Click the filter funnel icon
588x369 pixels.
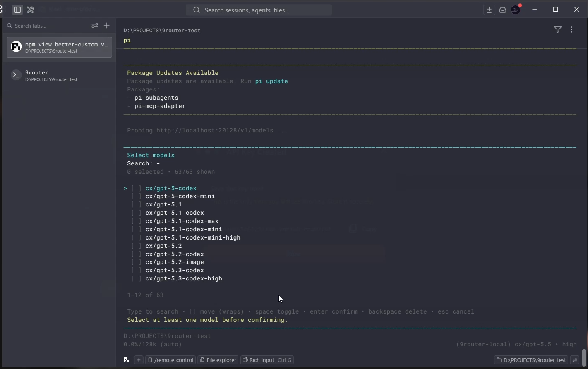pos(558,29)
